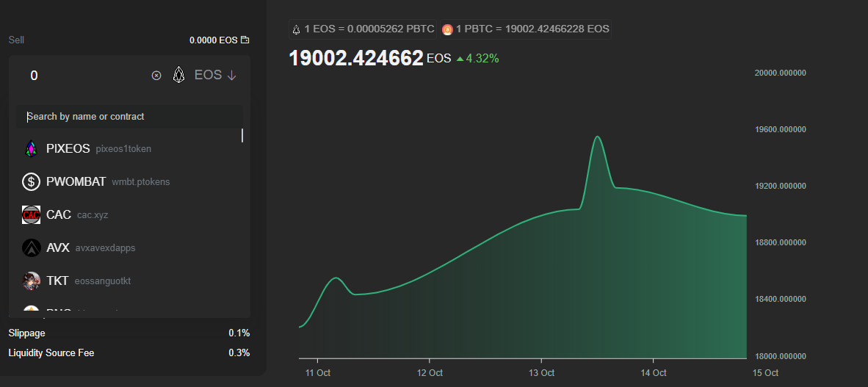Click the 0.0000 EOS balance text
The image size is (868, 387).
pyautogui.click(x=214, y=40)
